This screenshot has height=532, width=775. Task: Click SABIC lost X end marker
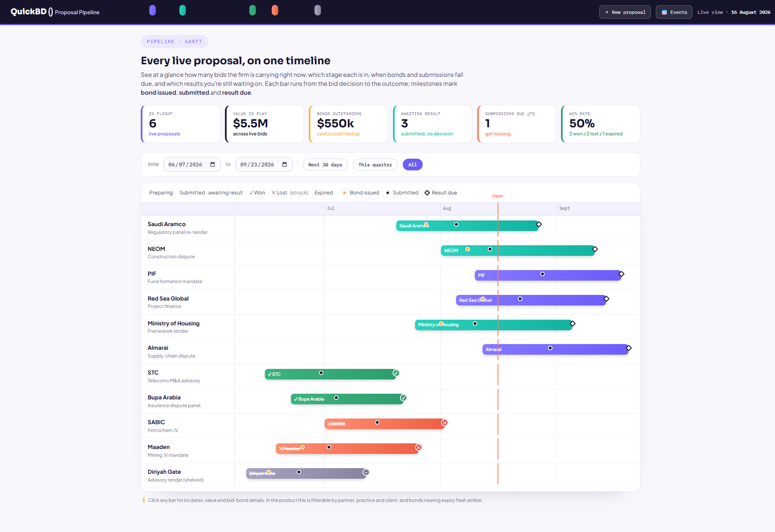click(x=445, y=423)
